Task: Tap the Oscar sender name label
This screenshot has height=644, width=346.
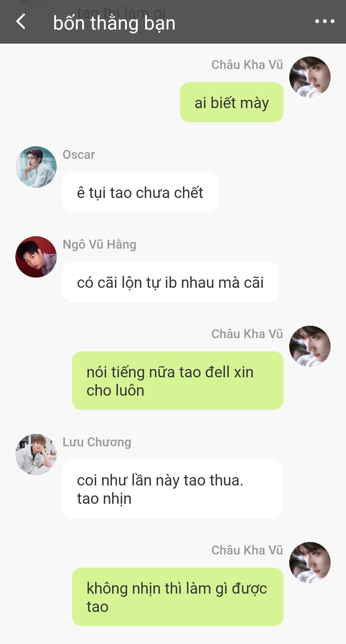Action: tap(79, 155)
